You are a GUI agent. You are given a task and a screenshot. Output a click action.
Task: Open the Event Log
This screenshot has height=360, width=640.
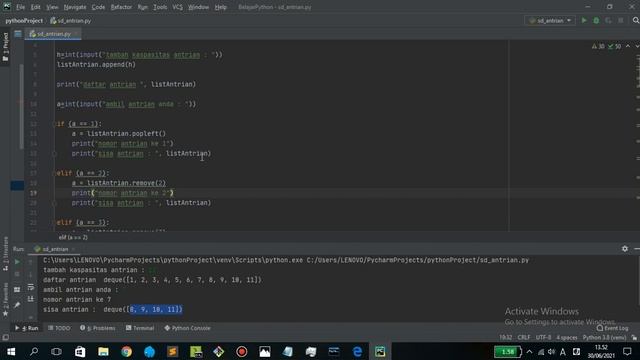612,328
